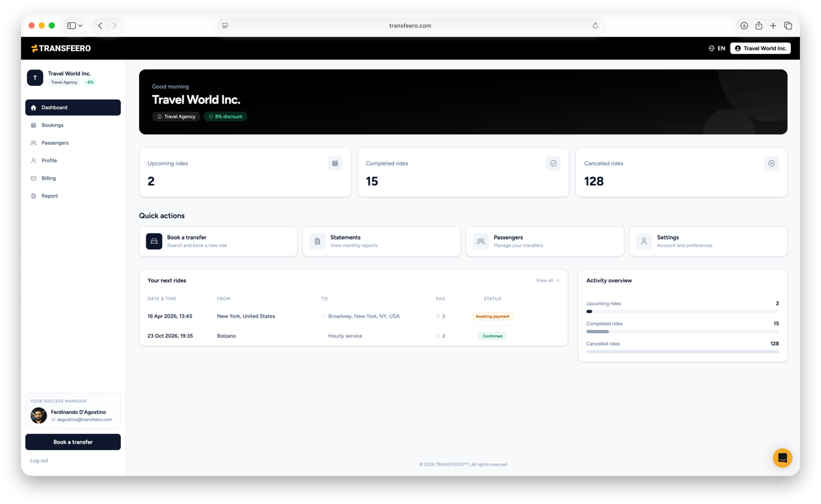
Task: Click the Upcoming rides count 2 card
Action: 245,173
